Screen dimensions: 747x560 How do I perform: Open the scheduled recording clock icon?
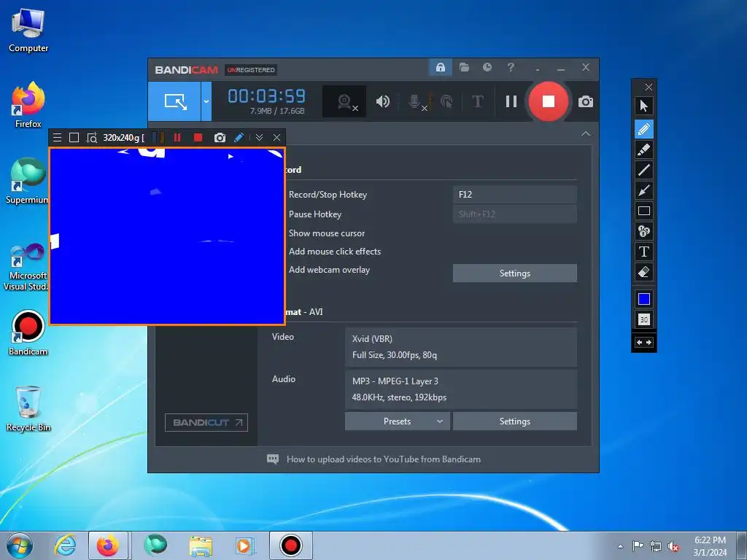[487, 67]
